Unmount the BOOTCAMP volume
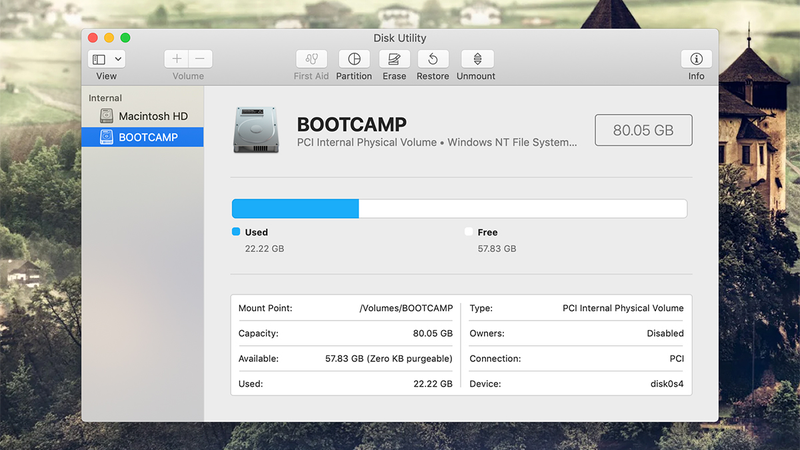The image size is (800, 450). tap(477, 59)
